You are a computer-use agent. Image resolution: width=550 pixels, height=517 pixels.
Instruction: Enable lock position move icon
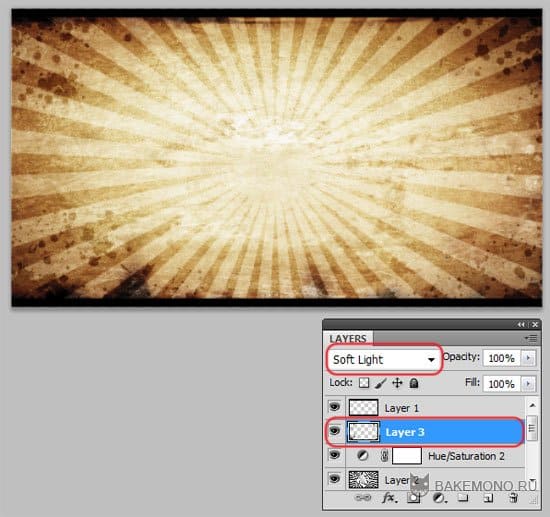click(397, 383)
